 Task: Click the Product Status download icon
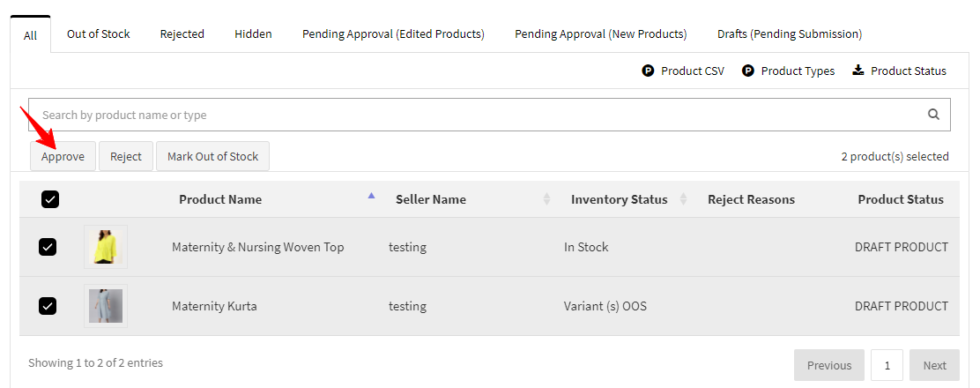(x=858, y=71)
